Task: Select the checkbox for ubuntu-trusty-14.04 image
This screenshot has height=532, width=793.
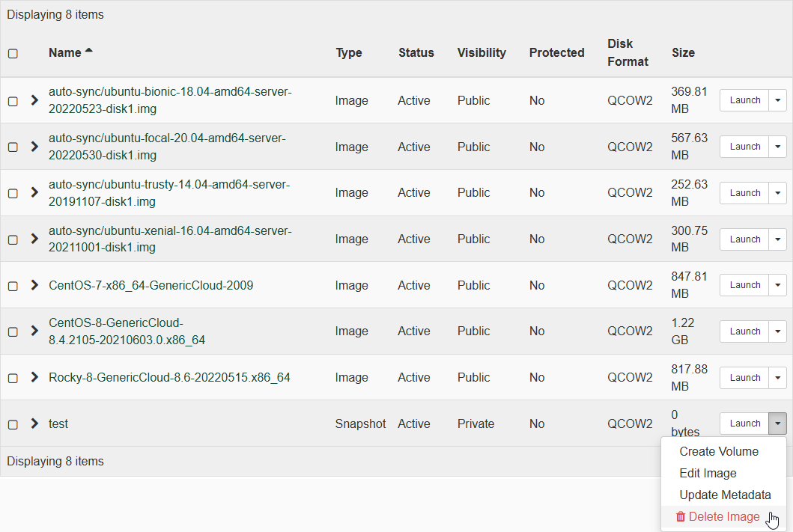Action: pyautogui.click(x=13, y=193)
